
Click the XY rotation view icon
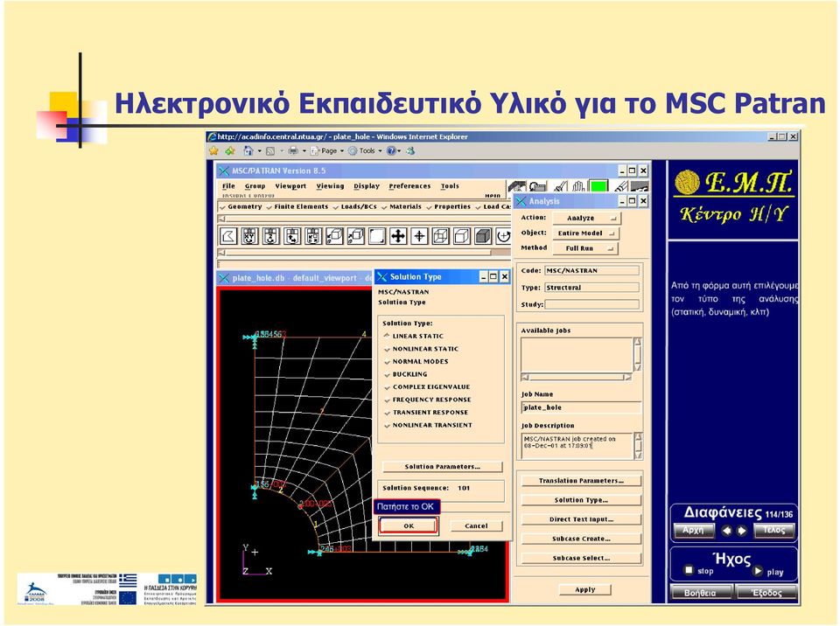(x=249, y=236)
